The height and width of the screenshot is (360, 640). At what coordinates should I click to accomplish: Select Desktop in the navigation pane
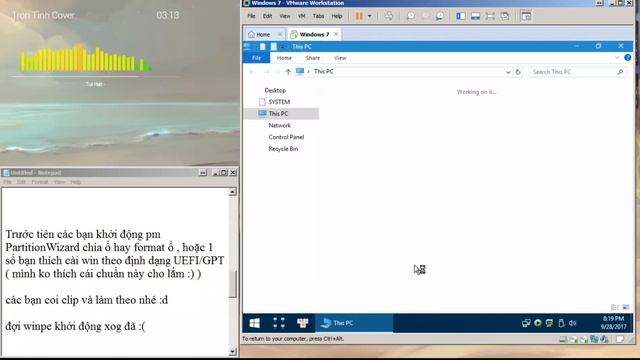275,90
